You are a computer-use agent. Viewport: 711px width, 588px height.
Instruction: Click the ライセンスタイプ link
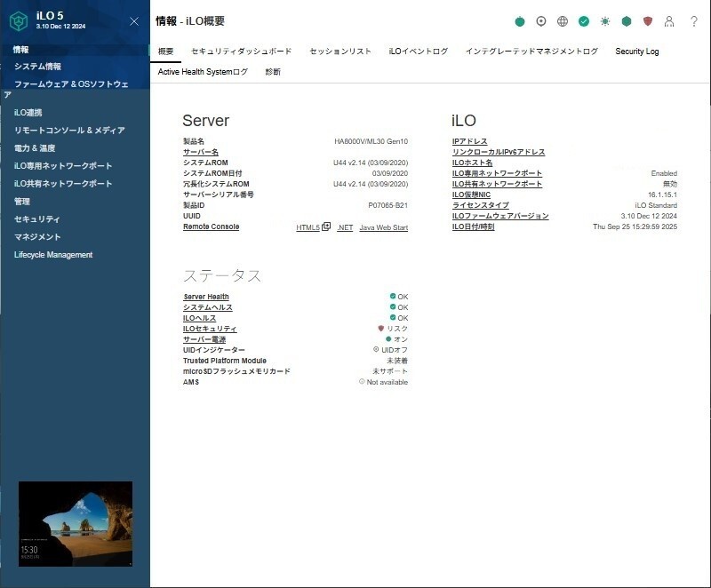pos(481,205)
